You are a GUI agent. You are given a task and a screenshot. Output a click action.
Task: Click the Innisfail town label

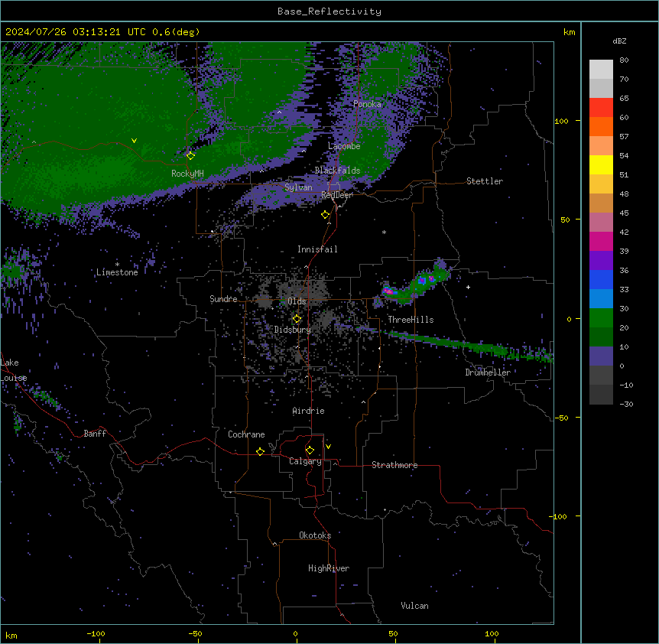pos(317,249)
